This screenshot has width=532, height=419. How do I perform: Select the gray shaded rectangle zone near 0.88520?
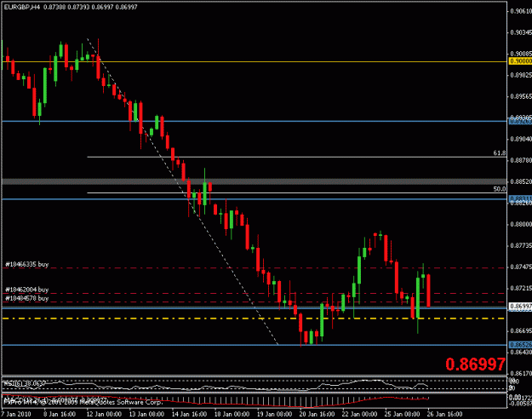pos(255,181)
